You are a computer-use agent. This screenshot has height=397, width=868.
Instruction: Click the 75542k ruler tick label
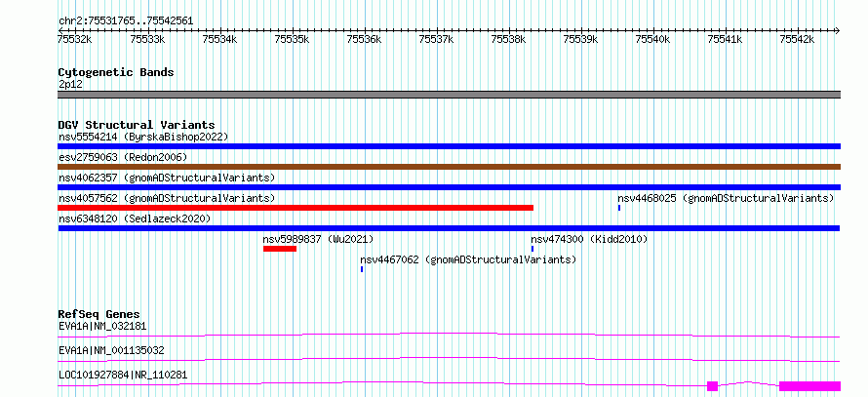[x=797, y=39]
